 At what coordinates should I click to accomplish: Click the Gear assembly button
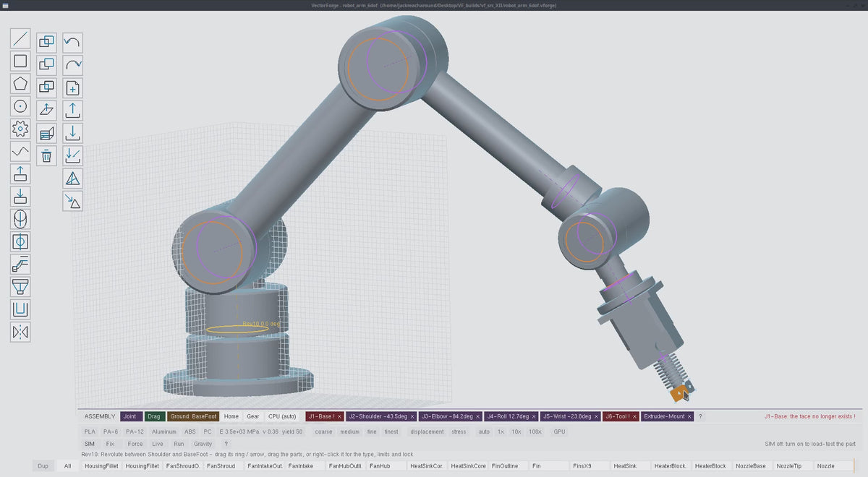click(x=252, y=416)
